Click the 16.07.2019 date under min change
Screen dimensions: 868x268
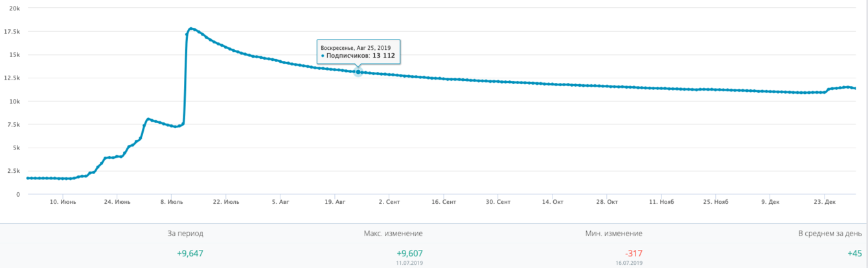[x=628, y=263]
